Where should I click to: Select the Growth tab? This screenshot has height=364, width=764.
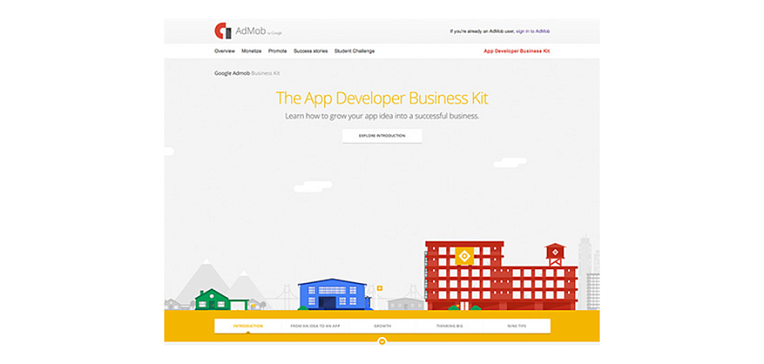pos(382,326)
